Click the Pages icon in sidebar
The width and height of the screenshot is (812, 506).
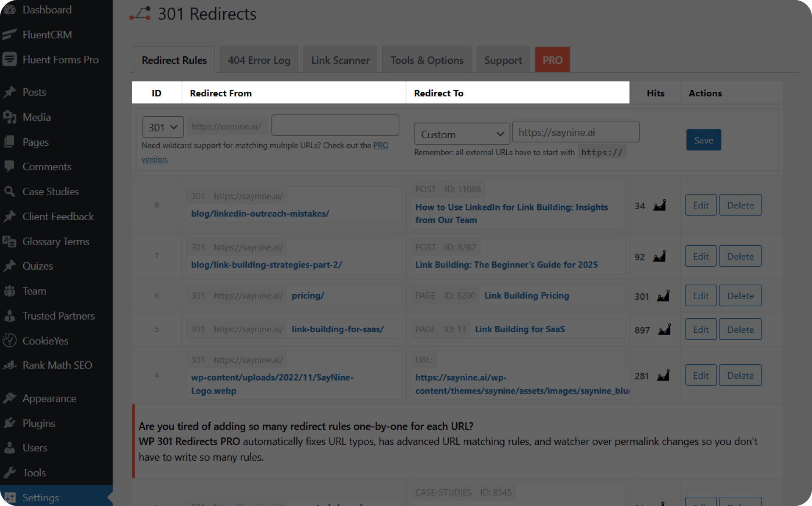(10, 142)
